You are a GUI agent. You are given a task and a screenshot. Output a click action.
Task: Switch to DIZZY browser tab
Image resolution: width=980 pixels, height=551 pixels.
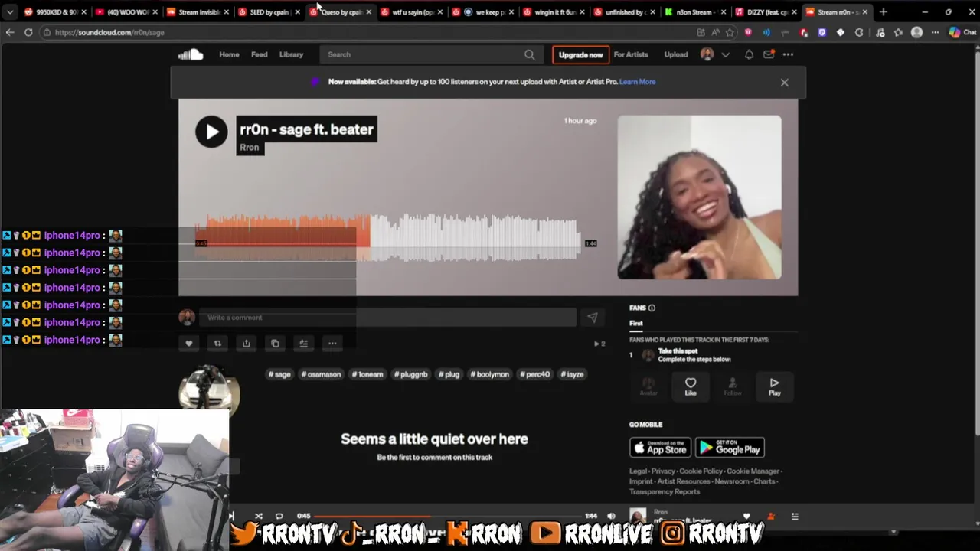coord(765,12)
